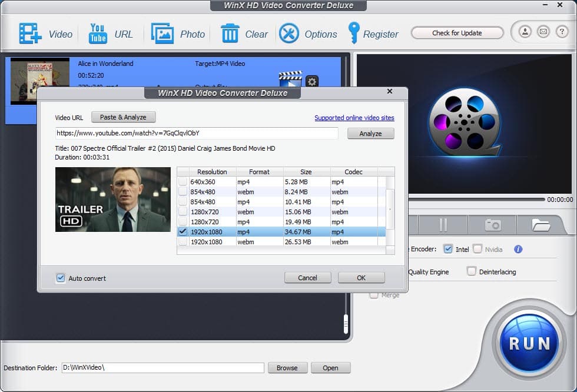The image size is (577, 392).
Task: Close the Video URL dialog
Action: click(x=390, y=91)
